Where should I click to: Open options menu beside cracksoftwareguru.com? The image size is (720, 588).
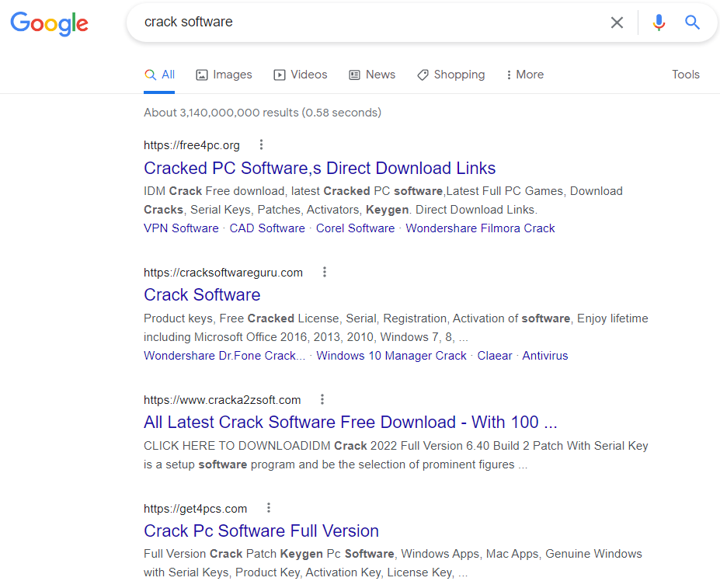click(325, 272)
